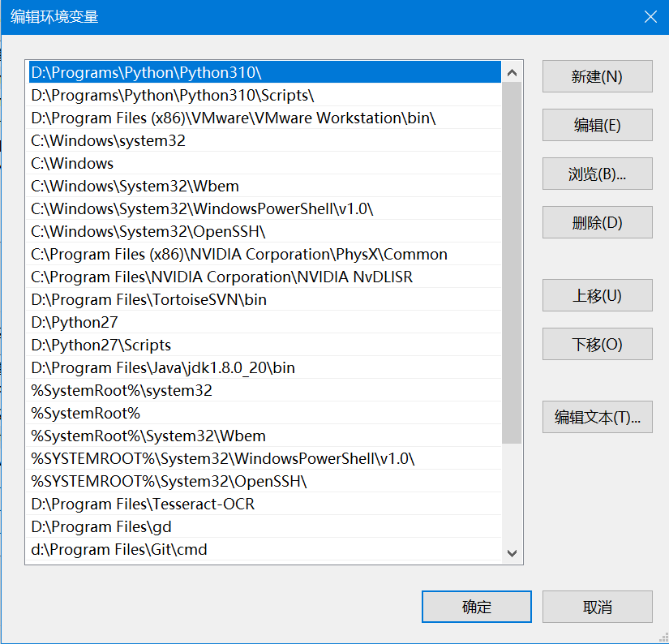Select the Java jdk1.8.0_20\bin path
Image resolution: width=669 pixels, height=644 pixels.
point(265,367)
